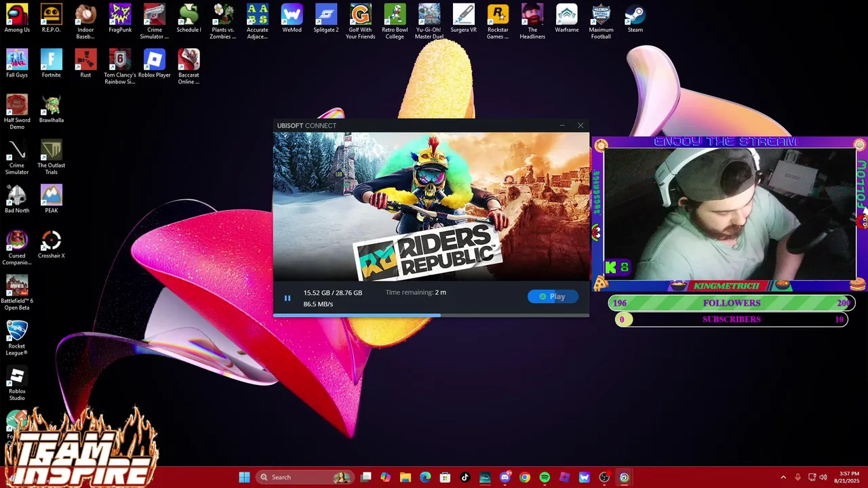Open Task View from the taskbar
The image size is (868, 488).
click(366, 477)
